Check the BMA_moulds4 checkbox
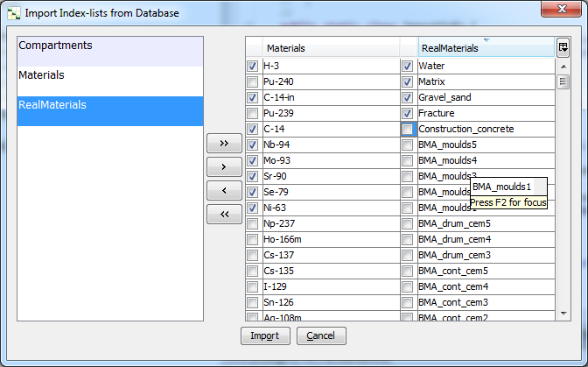Image resolution: width=588 pixels, height=367 pixels. [x=407, y=161]
